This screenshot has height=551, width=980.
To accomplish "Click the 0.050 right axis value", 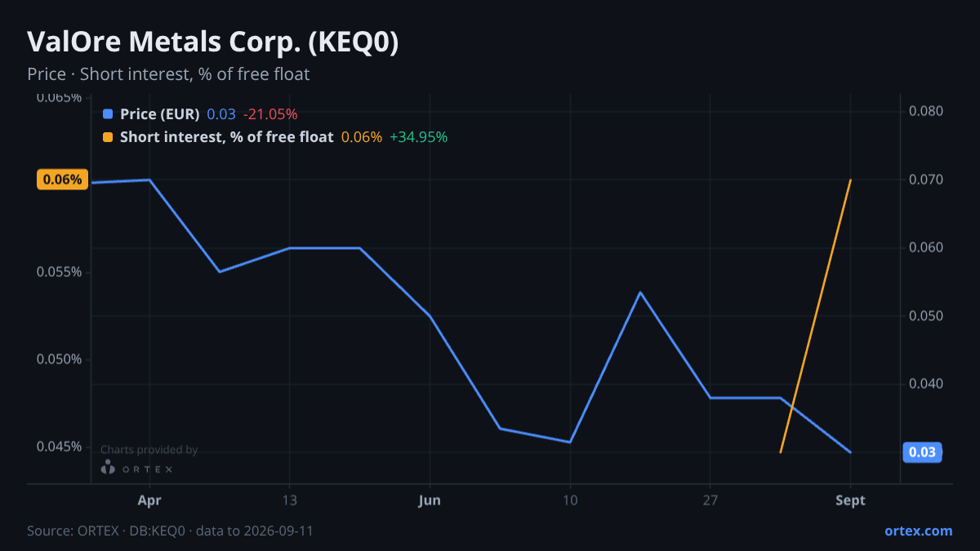I will point(926,316).
